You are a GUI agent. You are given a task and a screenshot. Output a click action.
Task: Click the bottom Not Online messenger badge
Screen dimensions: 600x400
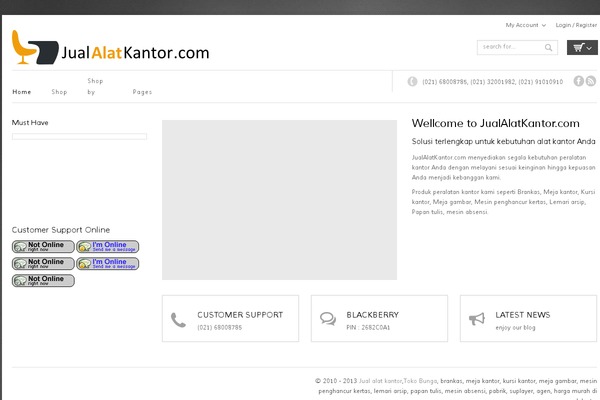click(43, 280)
